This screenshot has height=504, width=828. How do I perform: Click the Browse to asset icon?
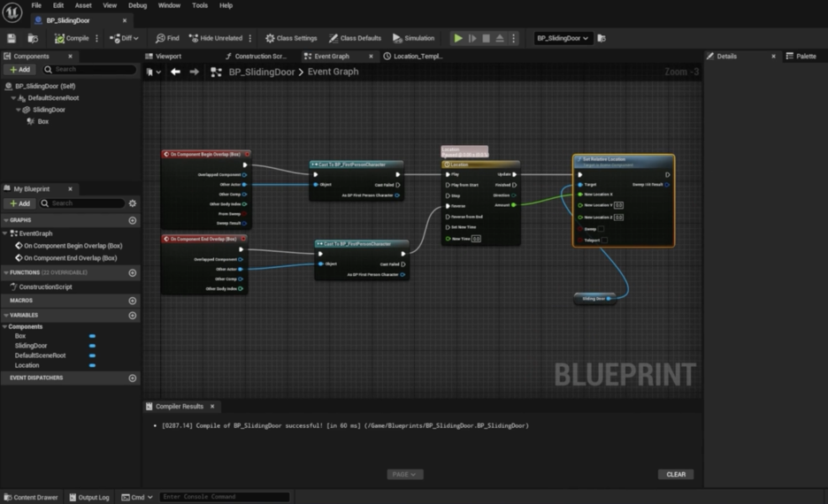click(x=33, y=38)
